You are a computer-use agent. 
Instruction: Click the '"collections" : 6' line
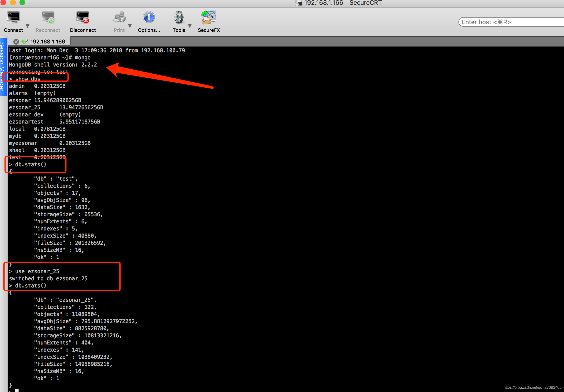click(x=62, y=186)
